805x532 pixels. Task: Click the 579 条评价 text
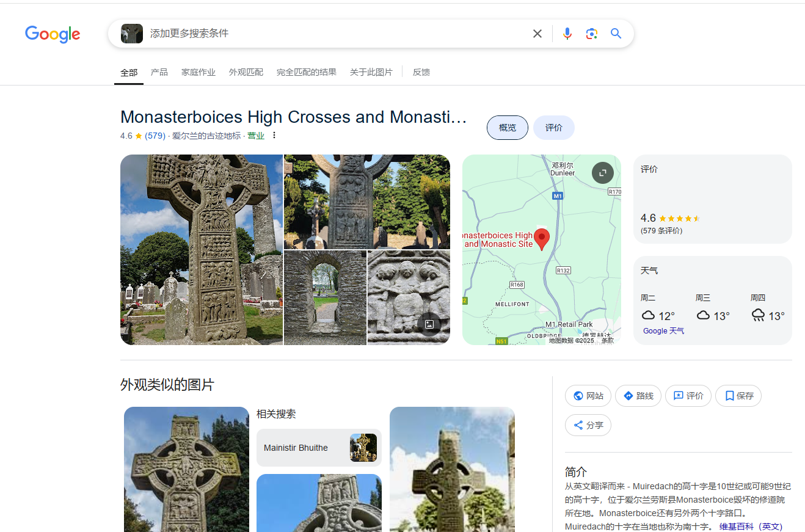[x=661, y=231]
